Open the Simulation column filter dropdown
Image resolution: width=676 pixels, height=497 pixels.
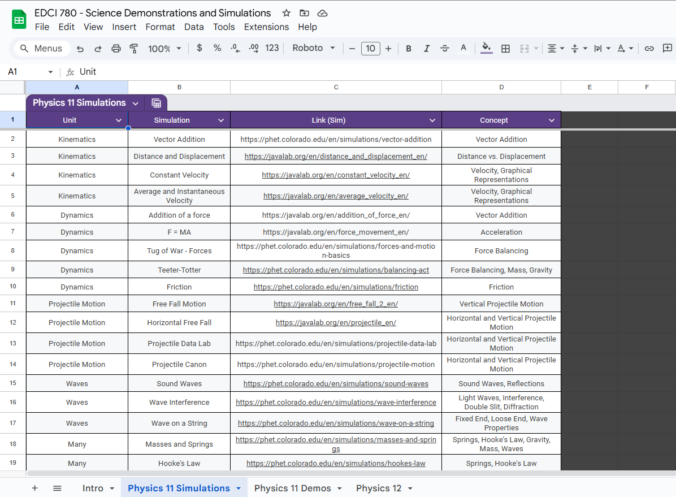[221, 121]
